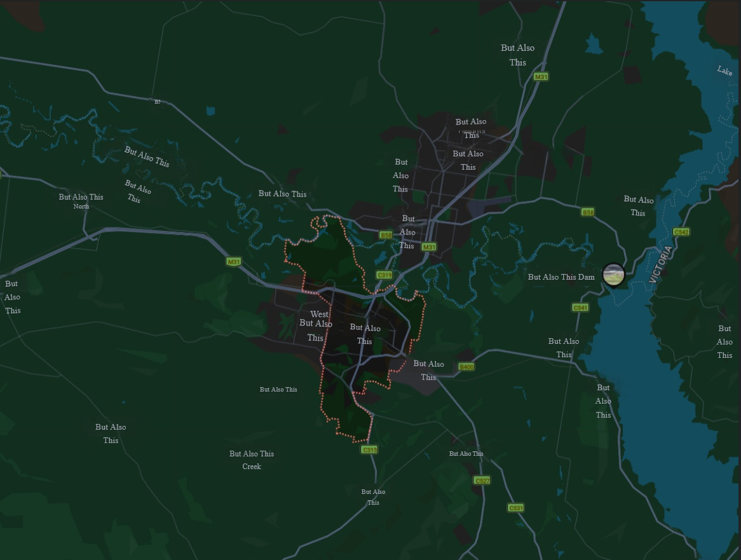
Task: Select the C531 route shield
Action: (x=516, y=508)
